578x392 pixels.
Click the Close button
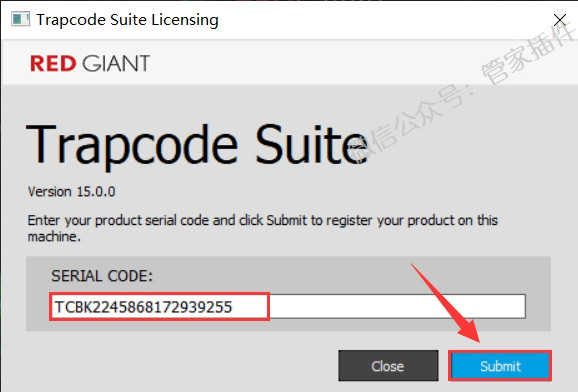388,366
